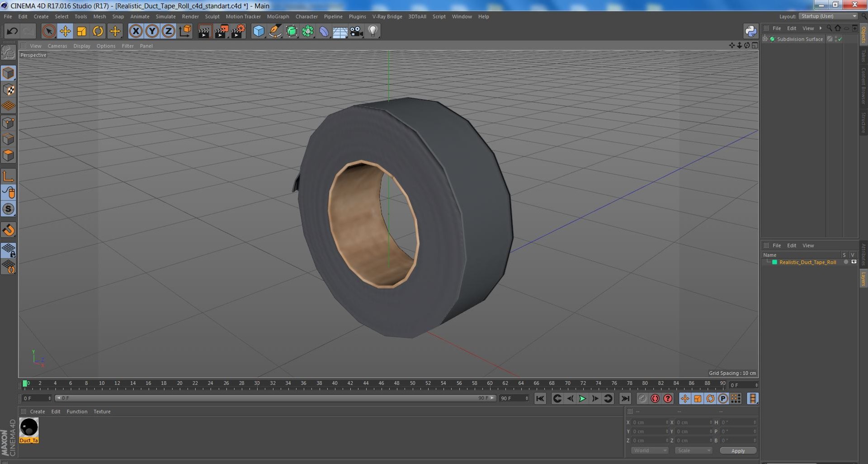868x464 pixels.
Task: Switch to the Content Browser side tab
Action: coord(863,85)
